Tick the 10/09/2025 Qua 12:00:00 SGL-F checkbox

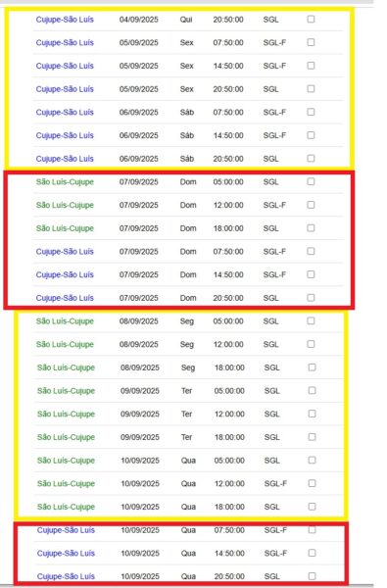coord(312,483)
